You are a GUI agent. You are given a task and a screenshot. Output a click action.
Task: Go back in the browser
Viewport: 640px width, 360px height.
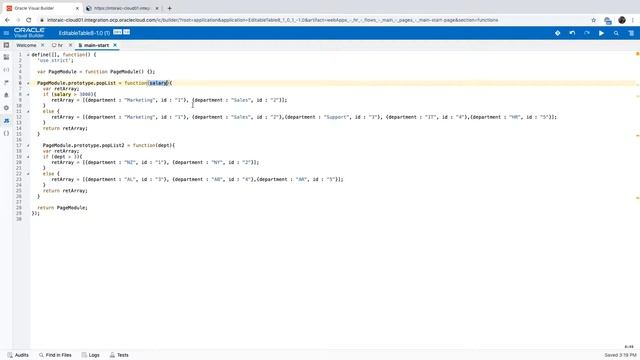tap(7, 20)
